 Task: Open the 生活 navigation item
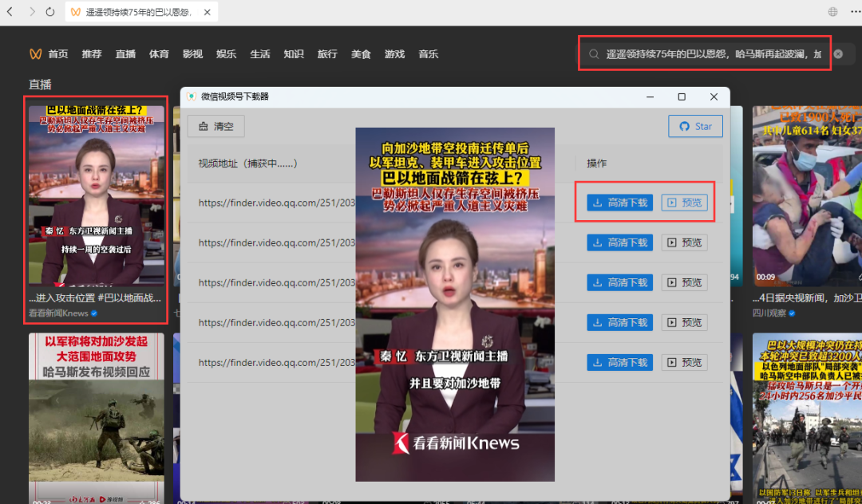(260, 53)
